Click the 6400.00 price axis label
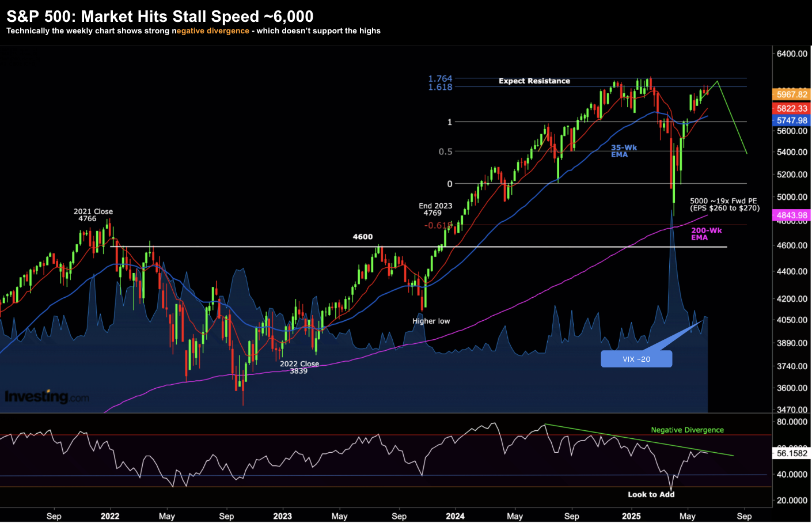 (x=792, y=54)
